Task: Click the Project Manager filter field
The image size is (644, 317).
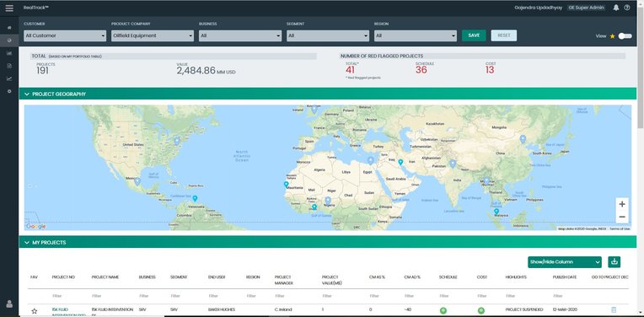Action: 295,296
